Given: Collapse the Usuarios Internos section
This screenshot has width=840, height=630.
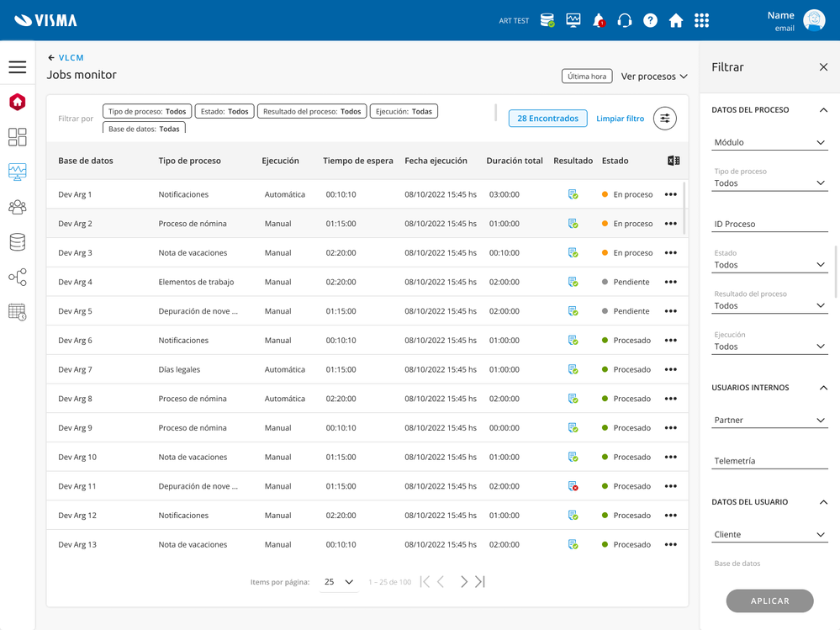Looking at the screenshot, I should [823, 388].
